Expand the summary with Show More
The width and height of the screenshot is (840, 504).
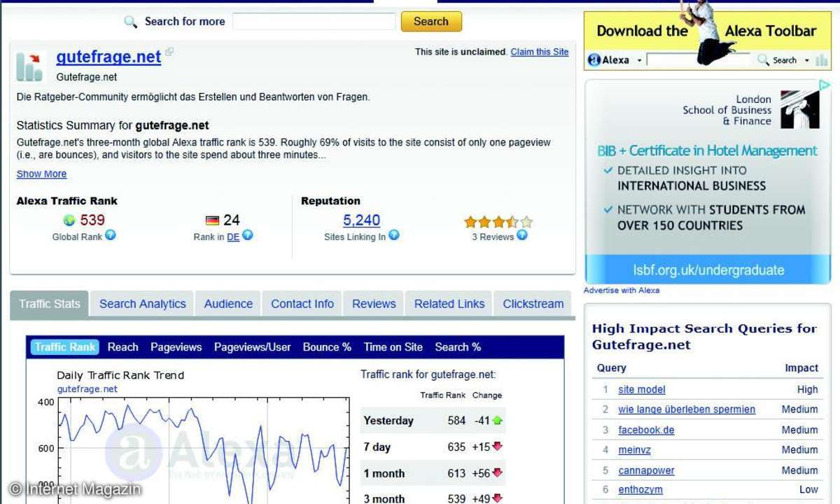41,174
